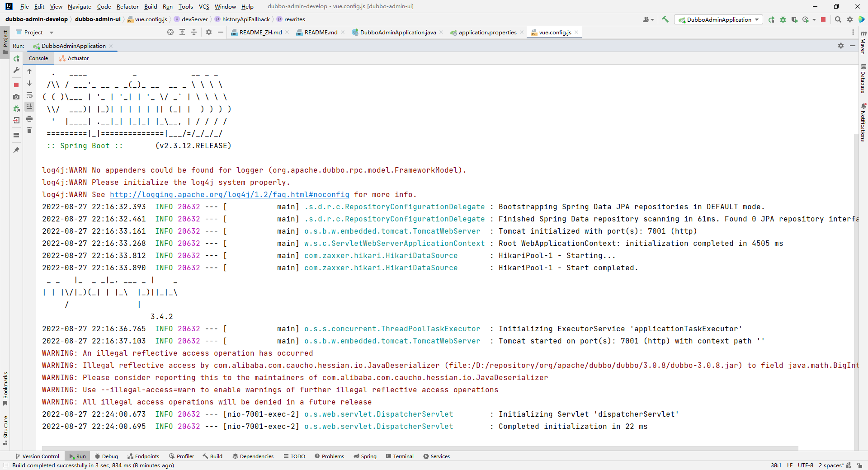868x470 pixels.
Task: Click the Exit icon in the Run panel
Action: coord(16,120)
